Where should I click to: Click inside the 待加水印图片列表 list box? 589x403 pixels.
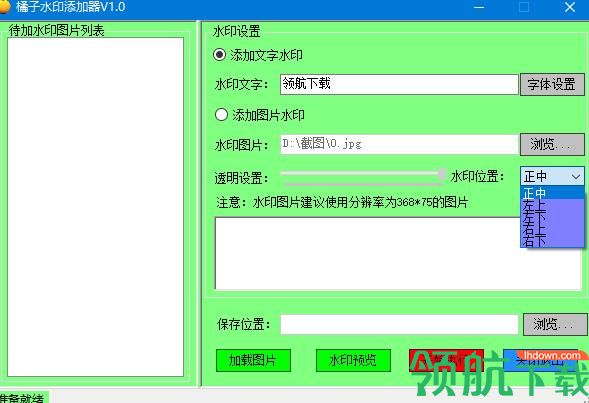[95, 207]
